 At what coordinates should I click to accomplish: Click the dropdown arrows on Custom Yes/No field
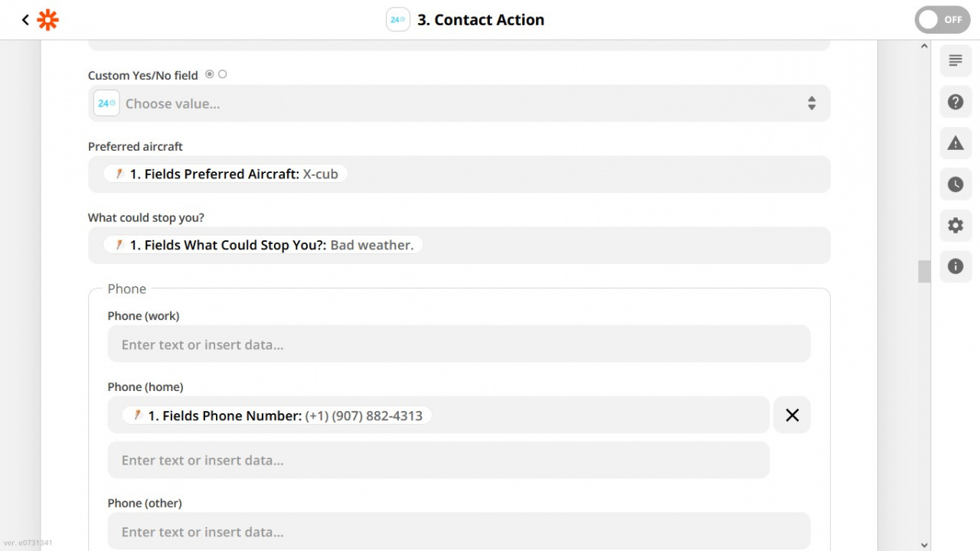[x=812, y=103]
